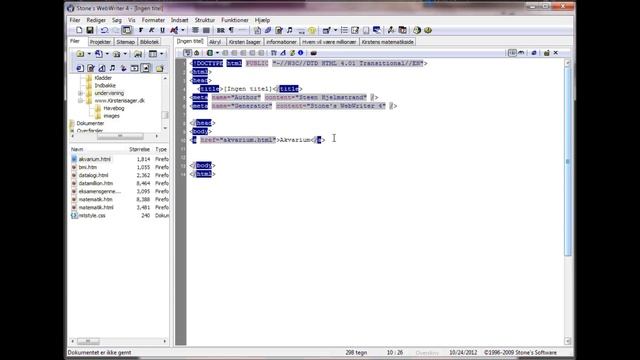
Task: Select the Kladder folder
Action: click(x=103, y=78)
